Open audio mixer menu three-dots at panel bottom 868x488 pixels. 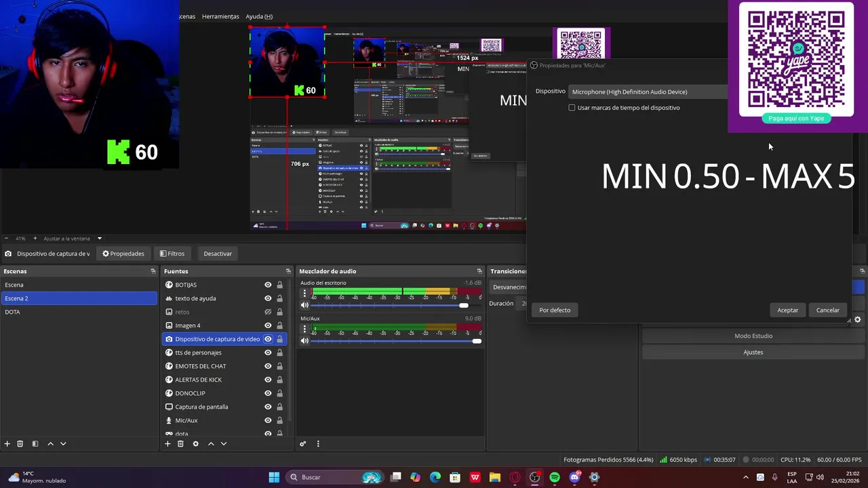(x=318, y=444)
